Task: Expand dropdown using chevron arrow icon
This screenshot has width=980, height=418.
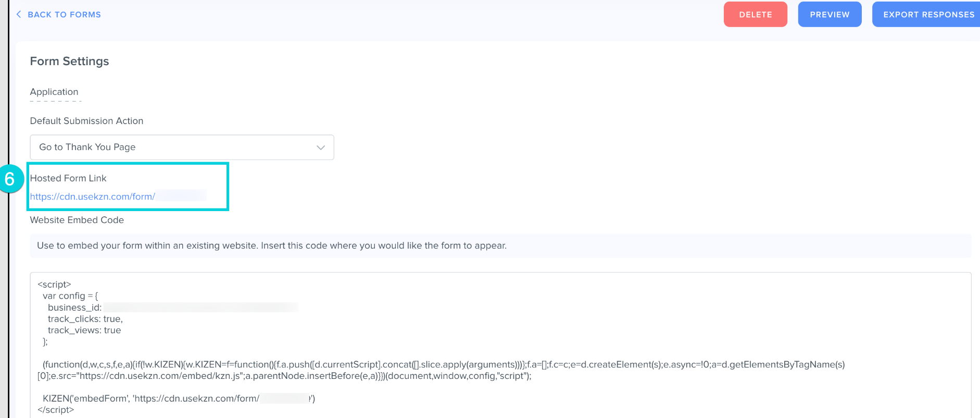Action: click(321, 147)
